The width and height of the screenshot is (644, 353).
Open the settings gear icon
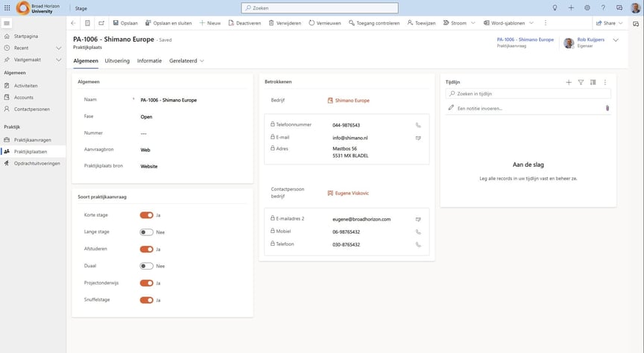[587, 7]
